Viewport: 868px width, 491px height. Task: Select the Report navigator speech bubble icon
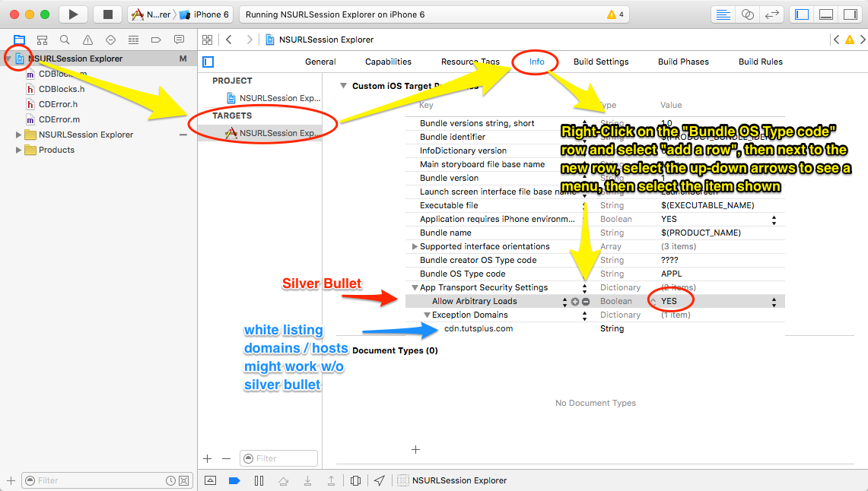pos(179,40)
